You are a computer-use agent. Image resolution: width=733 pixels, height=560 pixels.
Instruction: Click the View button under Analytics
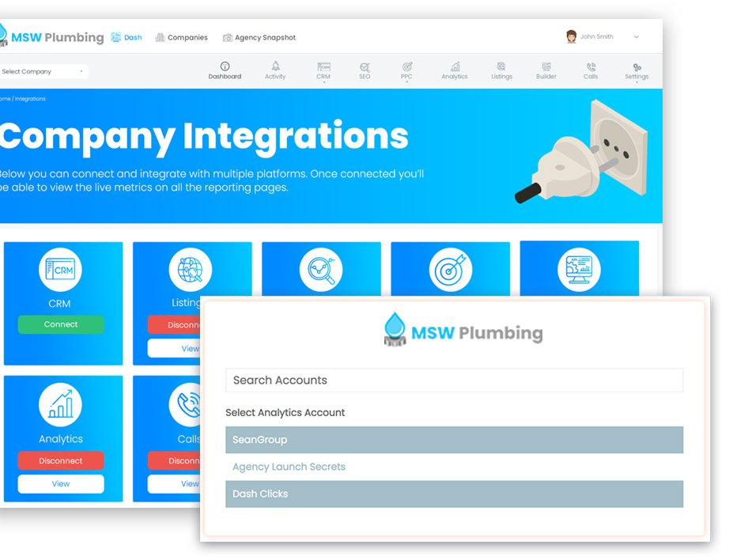pyautogui.click(x=61, y=483)
